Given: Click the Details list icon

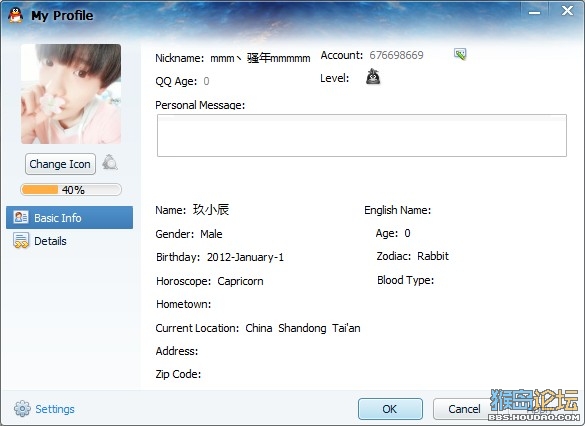Looking at the screenshot, I should [x=21, y=241].
